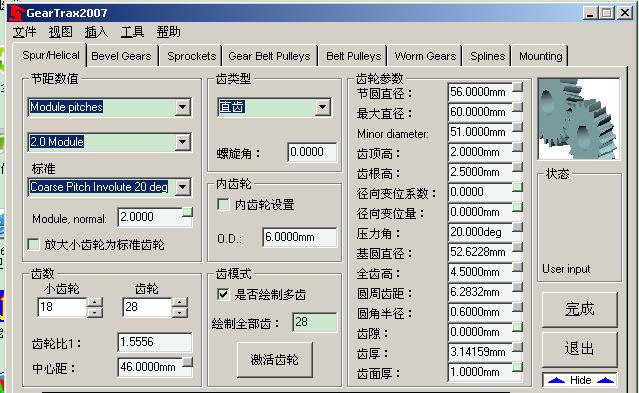The height and width of the screenshot is (393, 639).
Task: Click the 压力角 value 20.000deg
Action: [480, 232]
